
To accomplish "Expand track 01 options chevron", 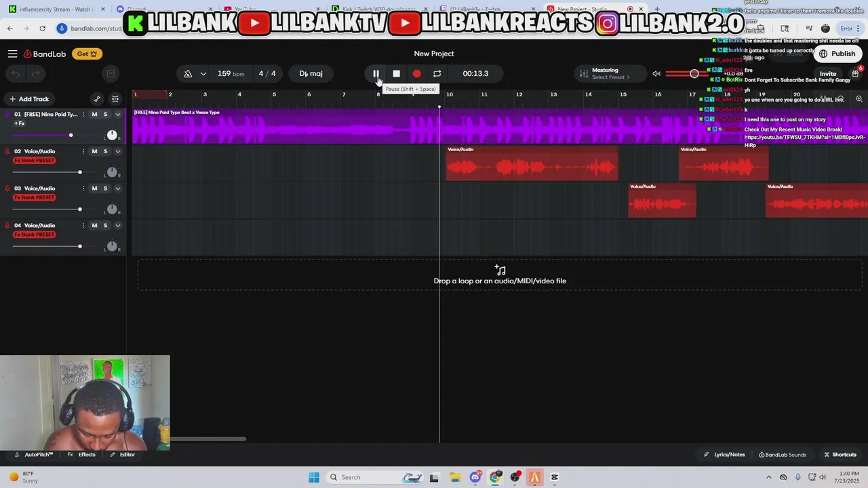I will pos(117,115).
